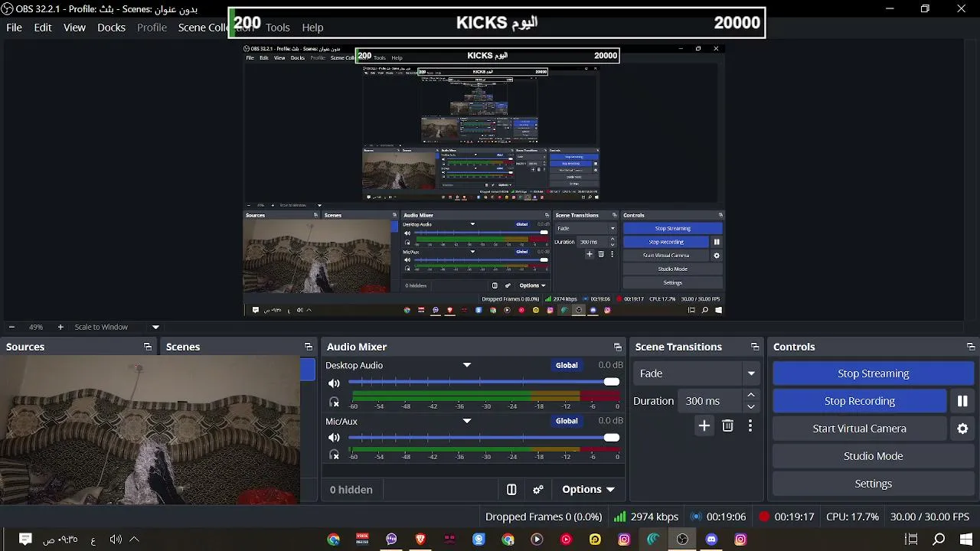Open the Windows Start menu

pyautogui.click(x=966, y=540)
